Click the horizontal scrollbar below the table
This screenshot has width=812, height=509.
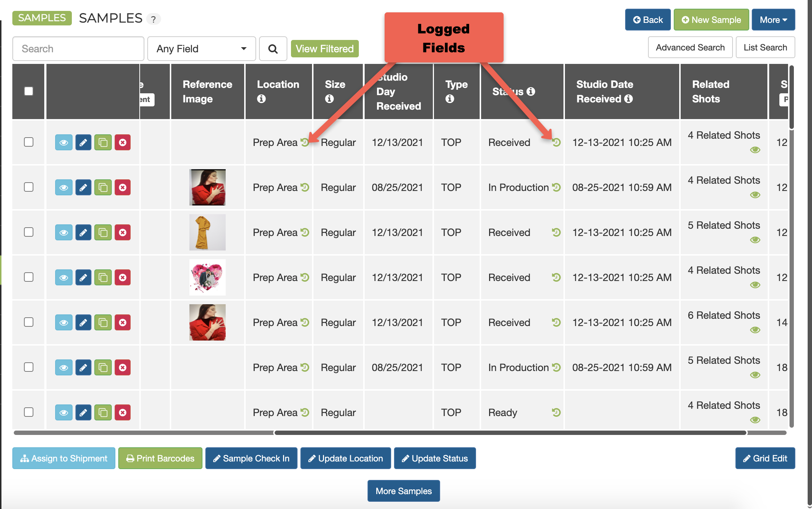click(x=510, y=433)
